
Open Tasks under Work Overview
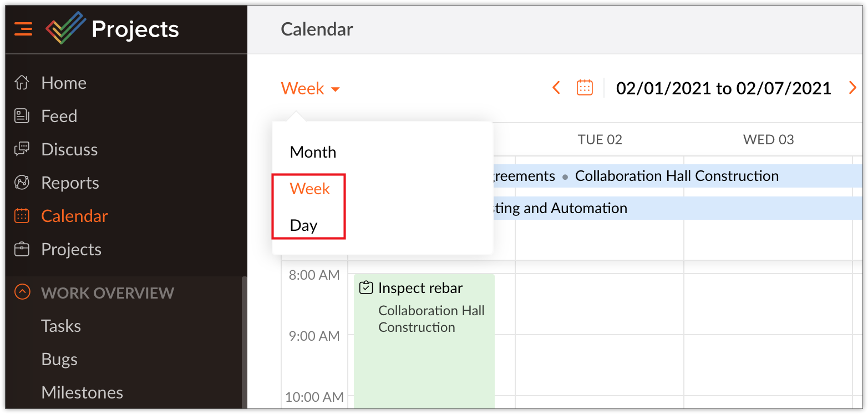click(x=61, y=326)
